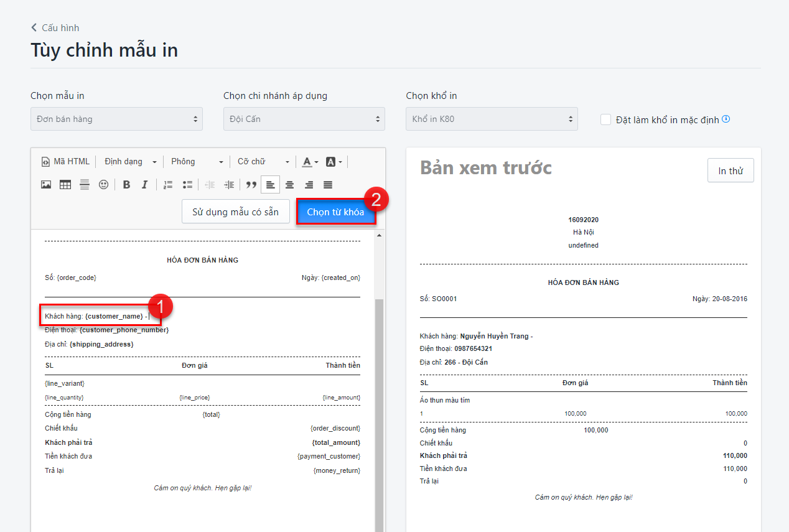Screen dimensions: 789x532
Task: Open the 'Cỡ chữ' font size menu
Action: click(263, 162)
